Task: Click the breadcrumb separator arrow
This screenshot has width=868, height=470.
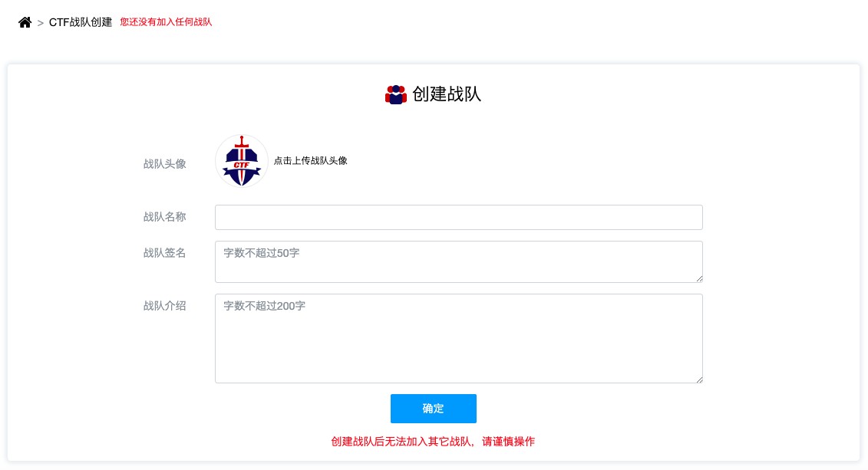Action: point(41,23)
